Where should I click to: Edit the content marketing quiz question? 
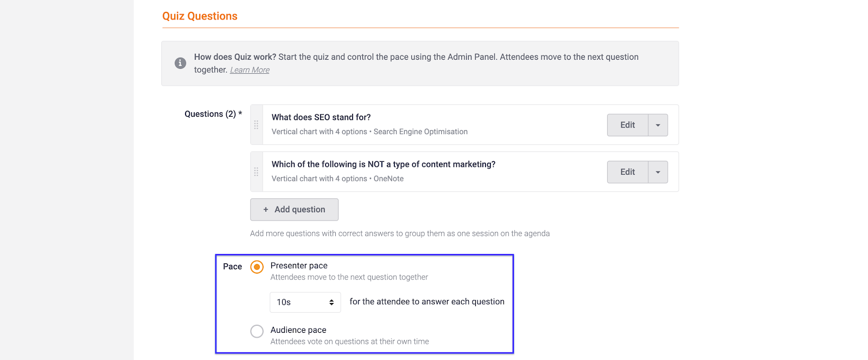coord(627,172)
